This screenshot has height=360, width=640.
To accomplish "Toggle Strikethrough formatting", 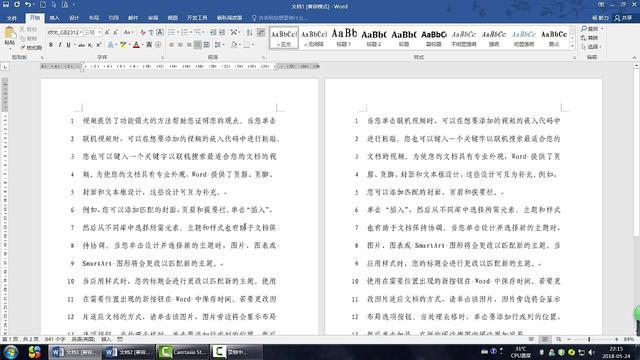I will click(x=81, y=45).
